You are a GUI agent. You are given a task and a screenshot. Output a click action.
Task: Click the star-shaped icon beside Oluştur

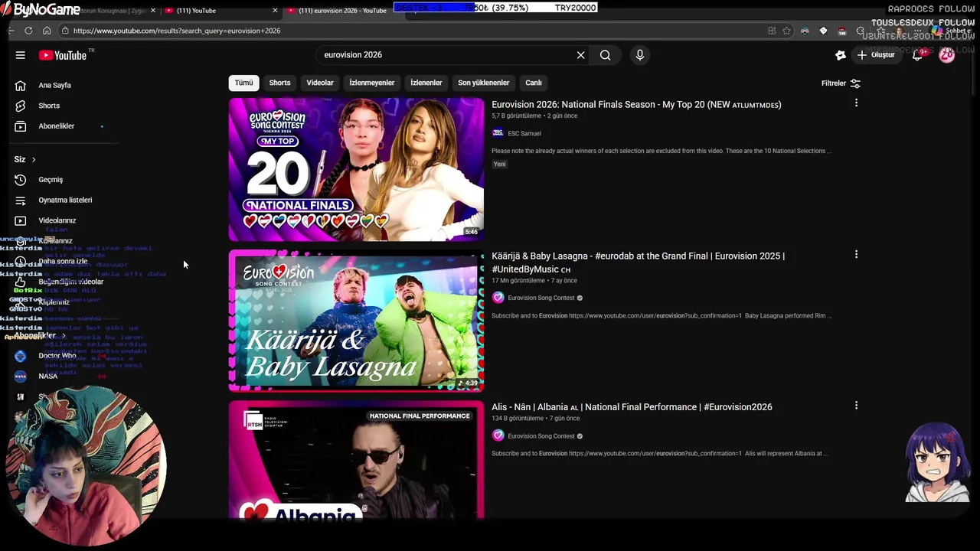840,55
